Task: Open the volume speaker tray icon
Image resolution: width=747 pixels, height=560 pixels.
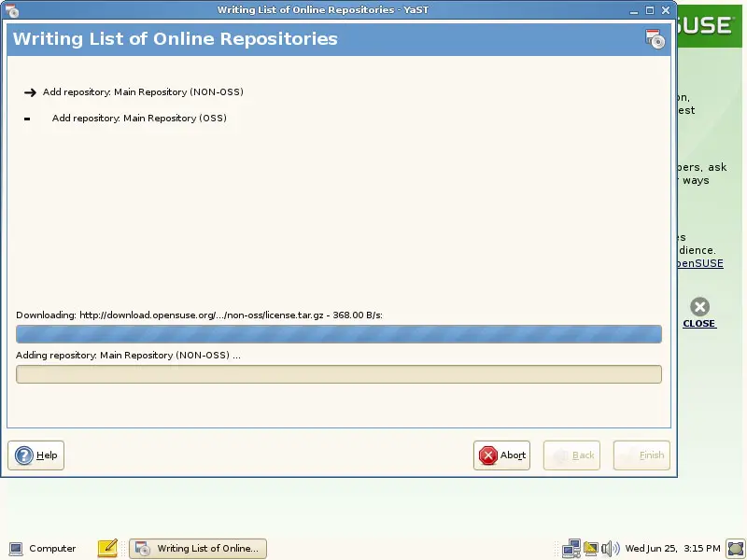Action: (611, 549)
